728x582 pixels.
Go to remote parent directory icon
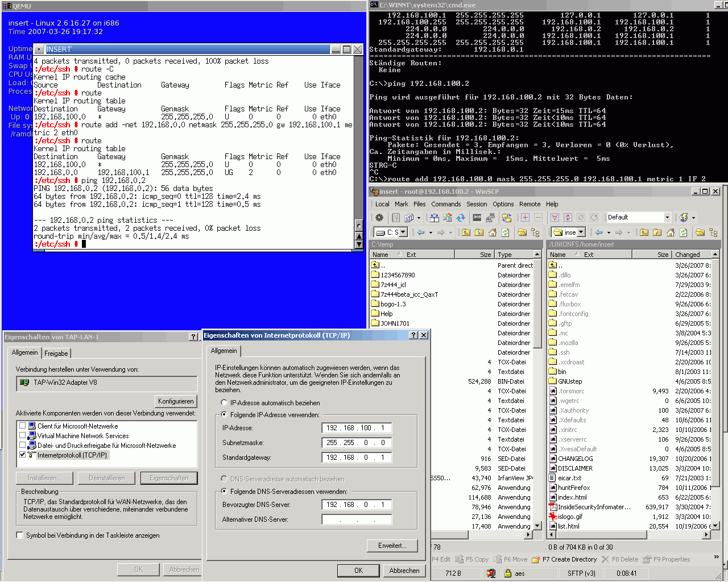click(x=644, y=232)
